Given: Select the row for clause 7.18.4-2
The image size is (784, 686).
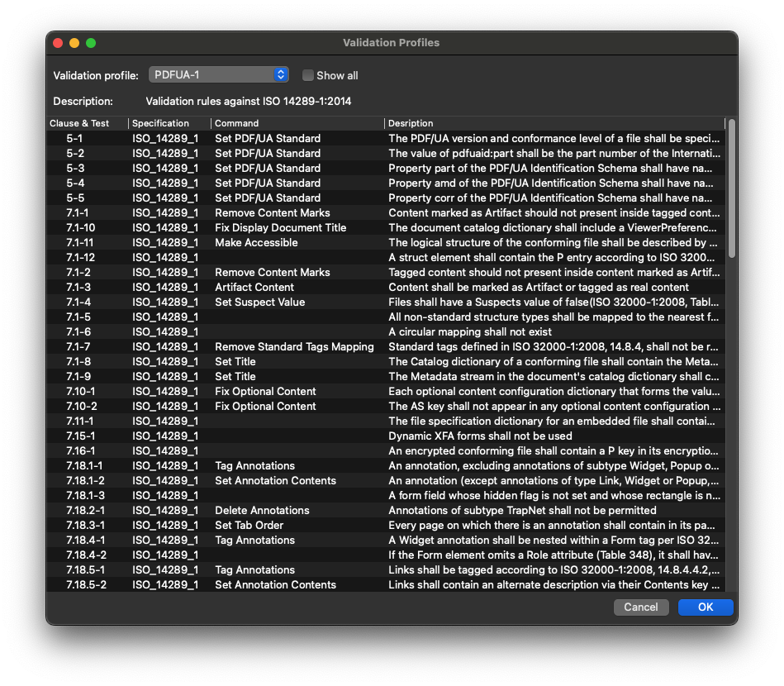Looking at the screenshot, I should click(386, 555).
